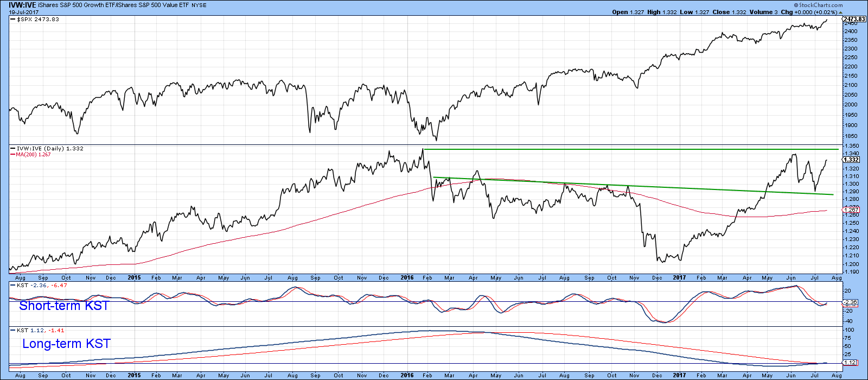
Task: Select the Close 1.332 value
Action: pyautogui.click(x=729, y=12)
